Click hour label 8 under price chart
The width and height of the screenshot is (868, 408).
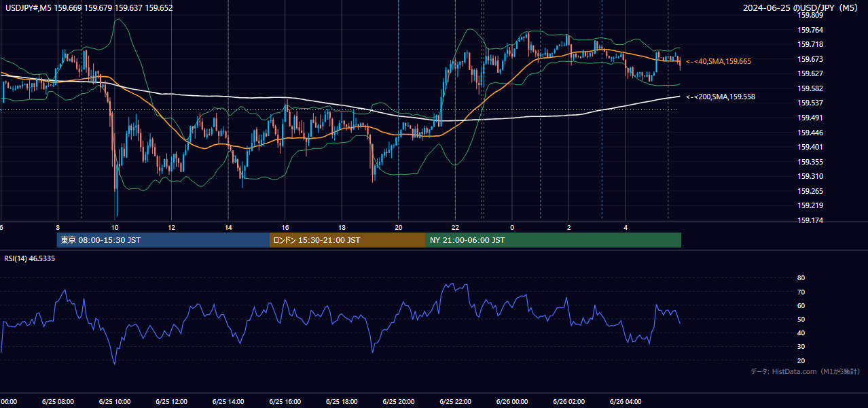pos(58,228)
